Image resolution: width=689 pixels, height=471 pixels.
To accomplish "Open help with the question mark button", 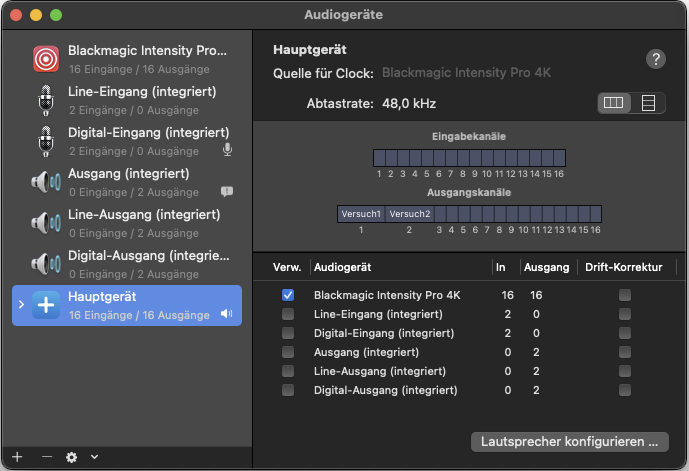I will [x=656, y=59].
